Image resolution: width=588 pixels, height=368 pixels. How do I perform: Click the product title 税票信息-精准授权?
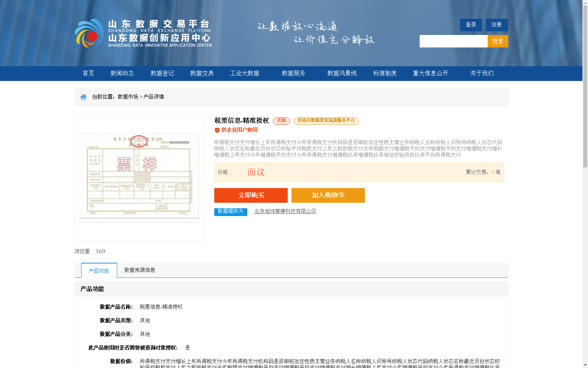point(242,120)
